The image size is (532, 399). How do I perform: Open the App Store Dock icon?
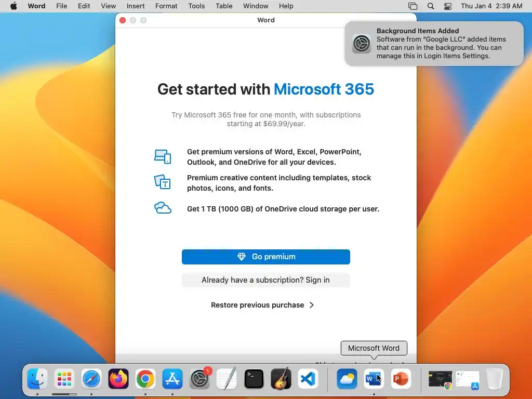click(172, 379)
